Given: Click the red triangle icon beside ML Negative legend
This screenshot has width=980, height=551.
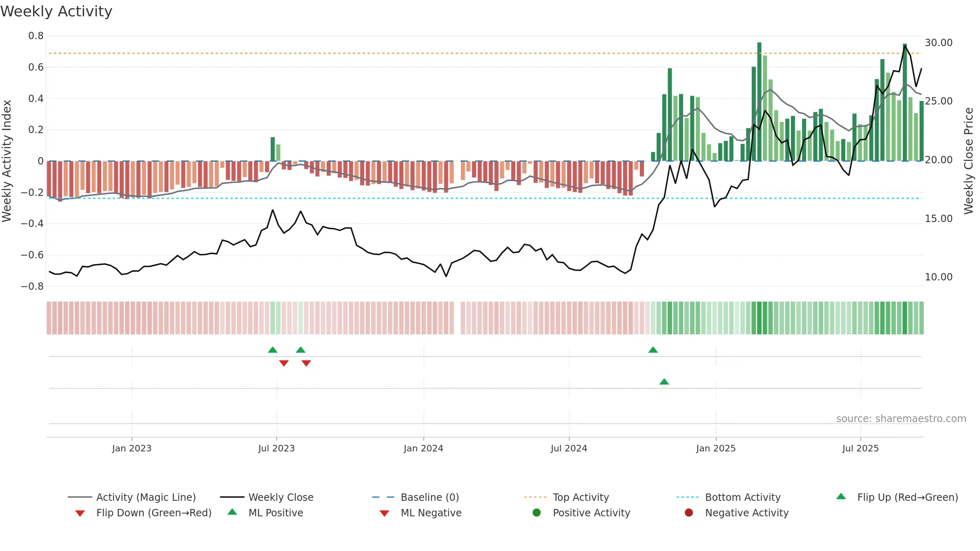Looking at the screenshot, I should (x=384, y=513).
